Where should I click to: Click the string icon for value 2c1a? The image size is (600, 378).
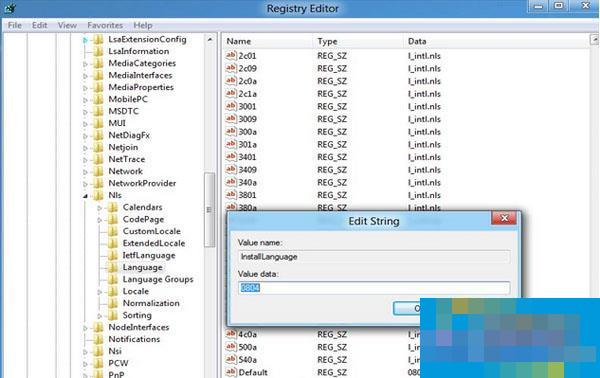[231, 93]
